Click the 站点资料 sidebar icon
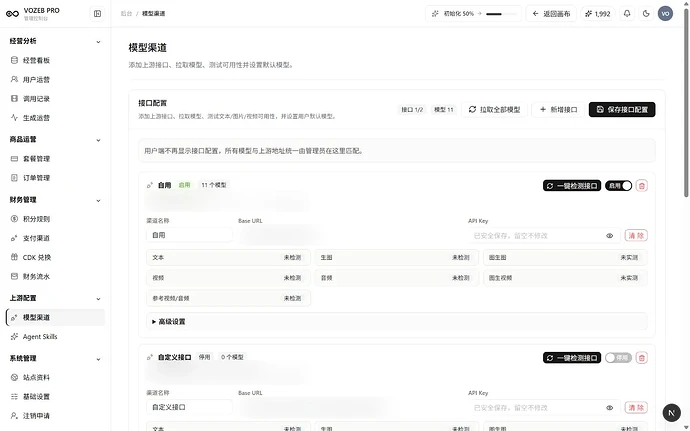Viewport: 690px width, 431px height. tap(14, 377)
